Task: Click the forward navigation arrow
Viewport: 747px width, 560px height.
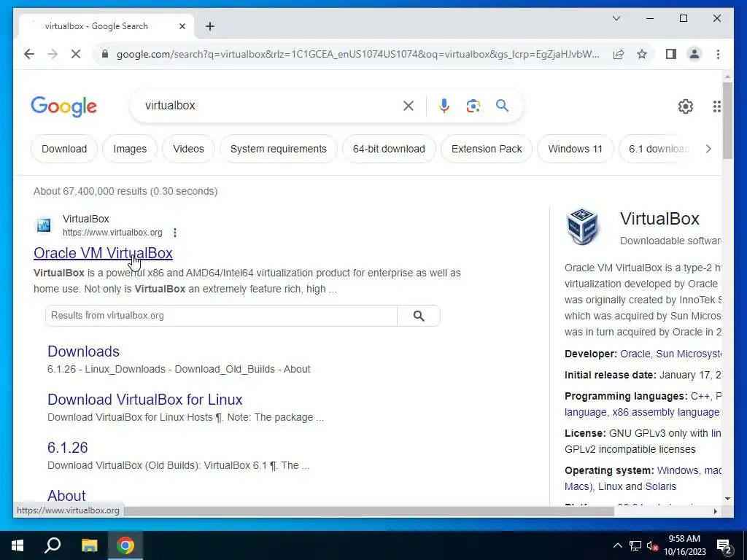Action: tap(53, 54)
